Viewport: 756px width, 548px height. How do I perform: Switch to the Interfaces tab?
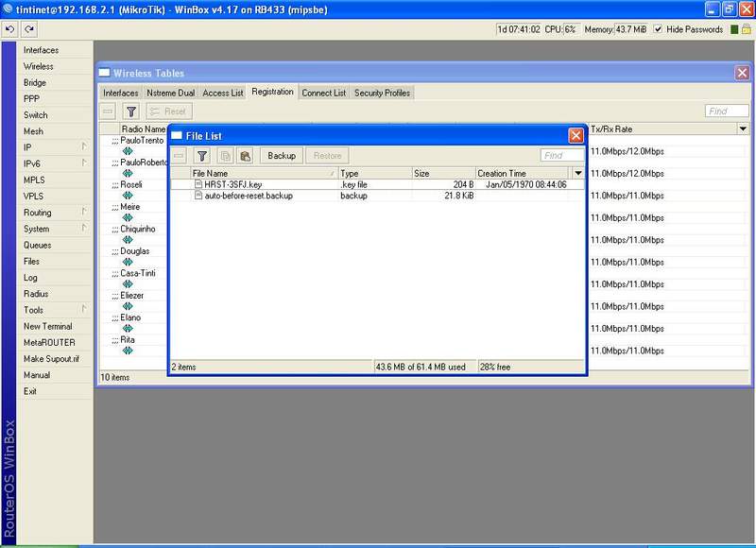[121, 93]
